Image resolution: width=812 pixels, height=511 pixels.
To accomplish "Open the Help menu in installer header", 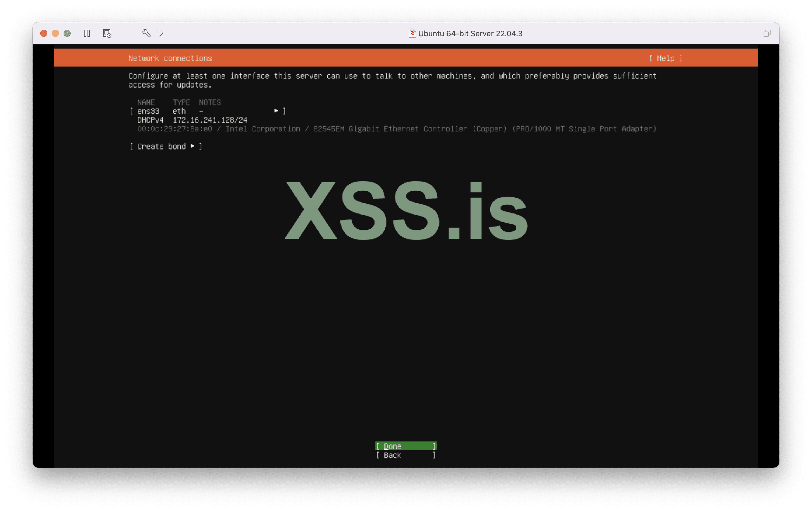I will pos(666,58).
